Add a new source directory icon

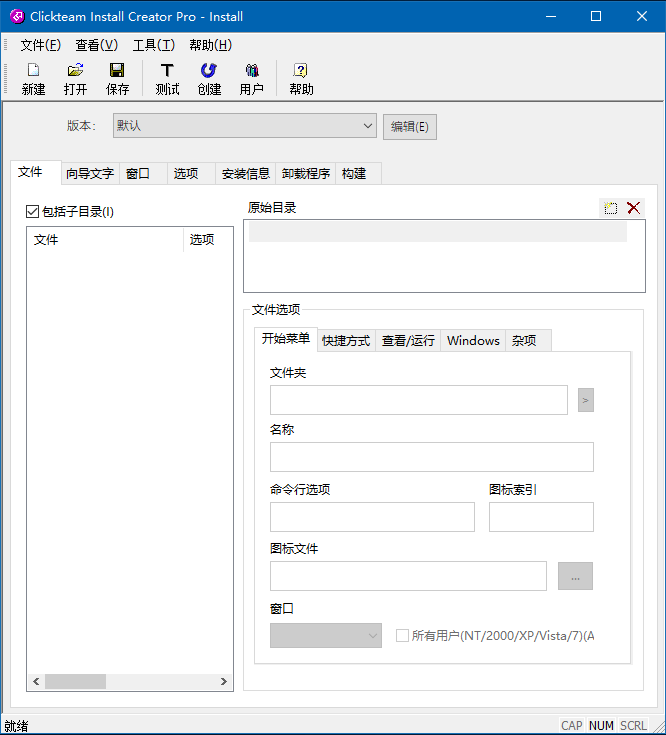point(610,208)
